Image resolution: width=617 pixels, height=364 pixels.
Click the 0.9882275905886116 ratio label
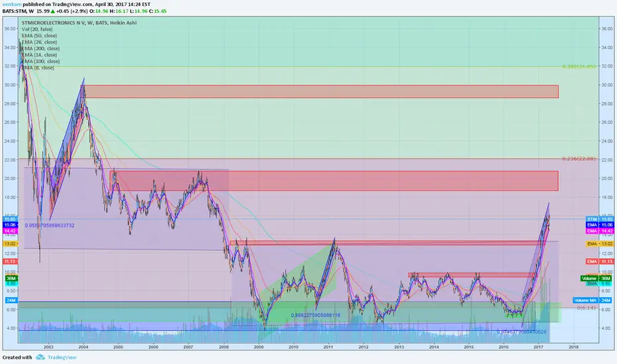click(x=316, y=315)
